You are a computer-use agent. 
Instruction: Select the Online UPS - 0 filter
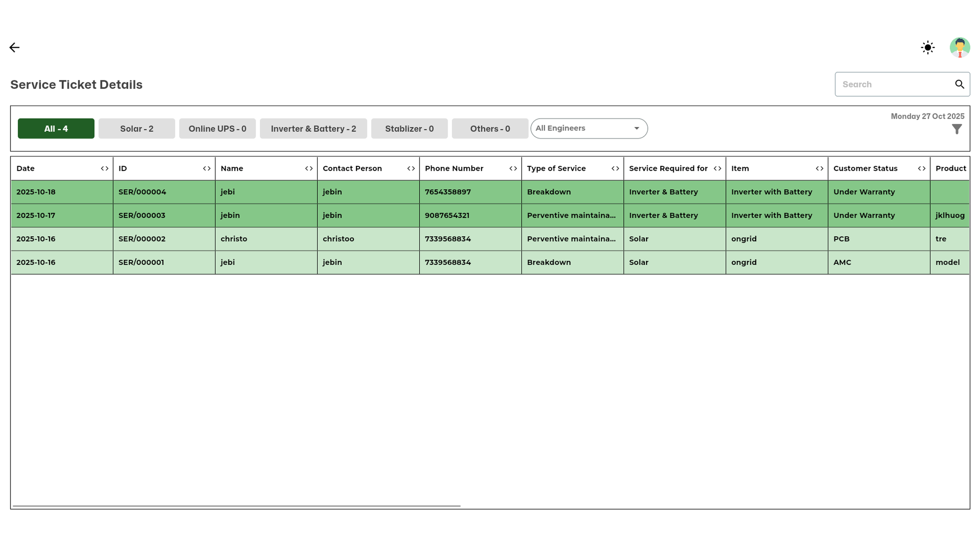(217, 129)
